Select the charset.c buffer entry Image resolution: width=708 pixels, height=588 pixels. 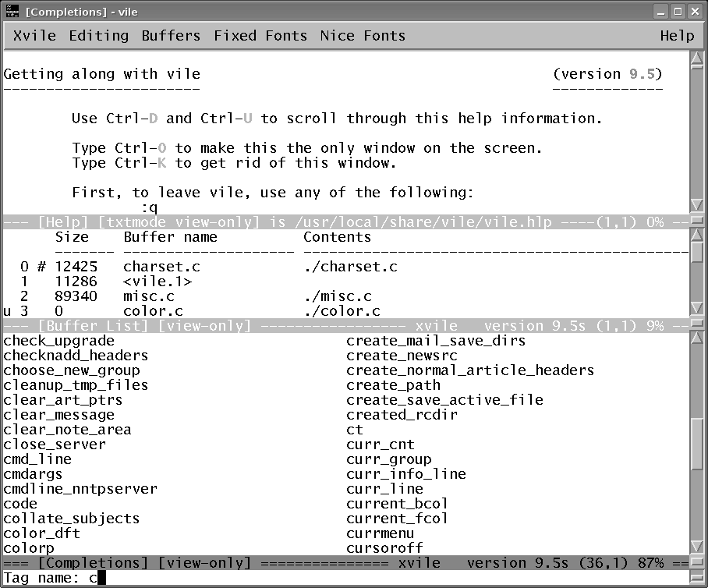[x=161, y=267]
